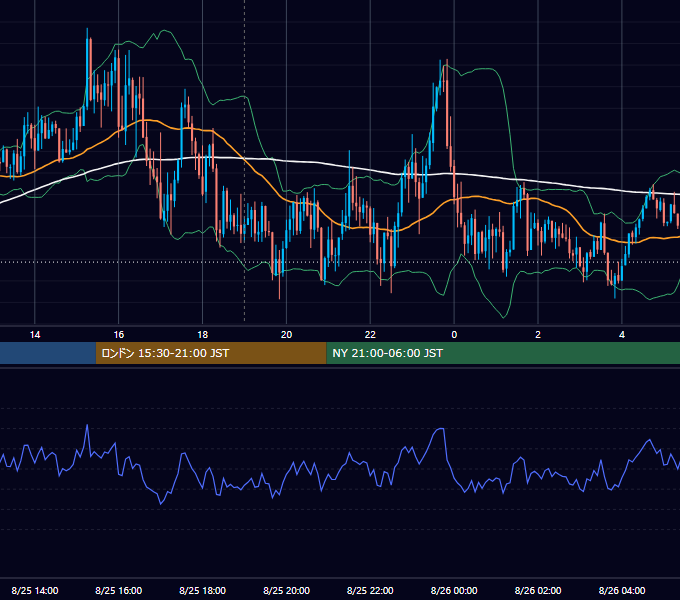Screen dimensions: 680x600
Task: Click the 8/25 14:00 date label
Action: (35, 590)
